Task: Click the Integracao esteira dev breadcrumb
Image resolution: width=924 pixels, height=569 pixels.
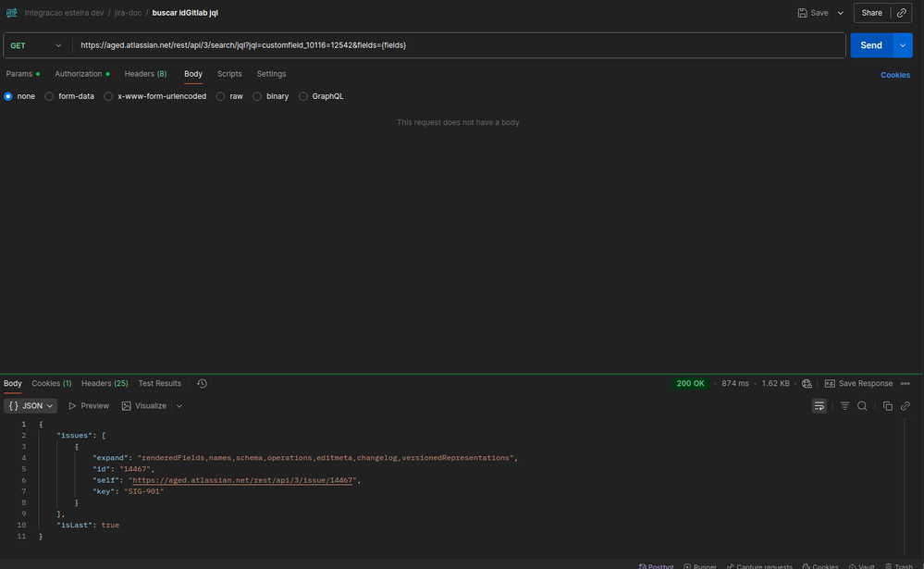Action: coord(64,13)
